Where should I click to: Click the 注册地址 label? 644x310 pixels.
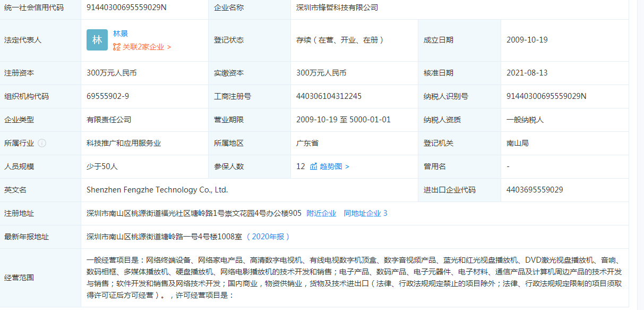(x=19, y=213)
